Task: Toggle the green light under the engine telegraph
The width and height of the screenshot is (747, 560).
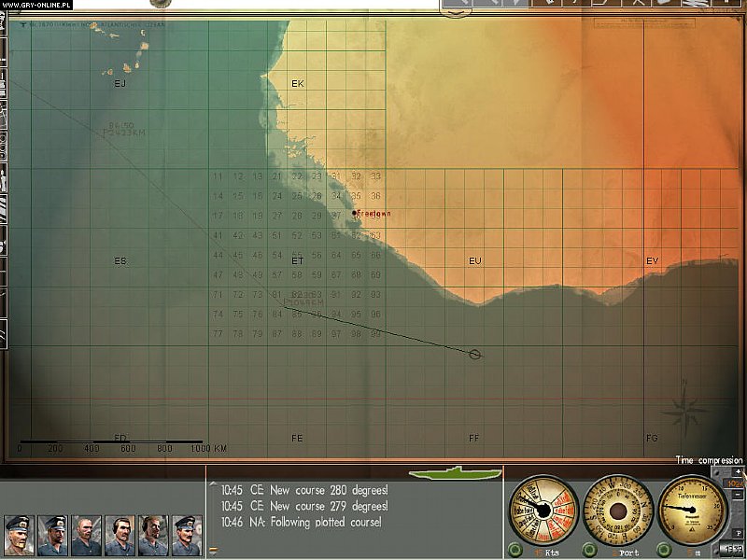Action: (x=515, y=548)
